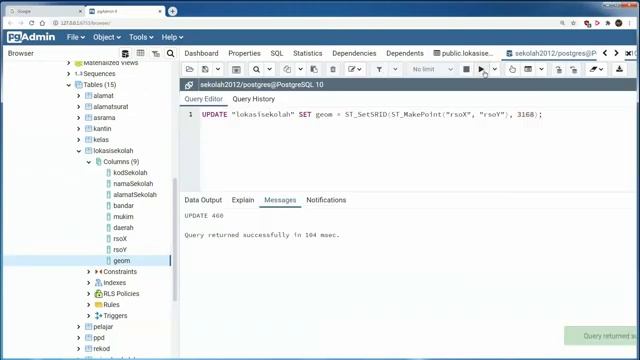Open save options dropdown arrow
Viewport: 640px width, 360px height.
coord(218,69)
